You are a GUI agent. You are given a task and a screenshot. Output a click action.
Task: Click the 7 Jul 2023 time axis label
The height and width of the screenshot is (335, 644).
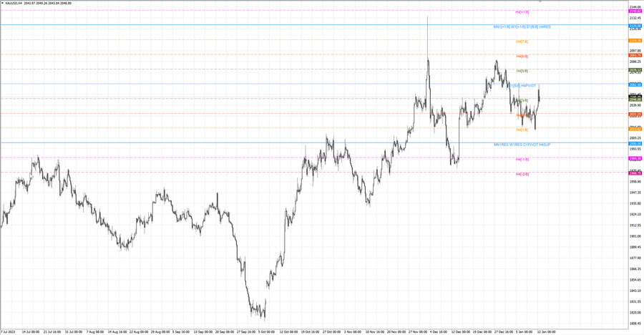[x=8, y=331]
